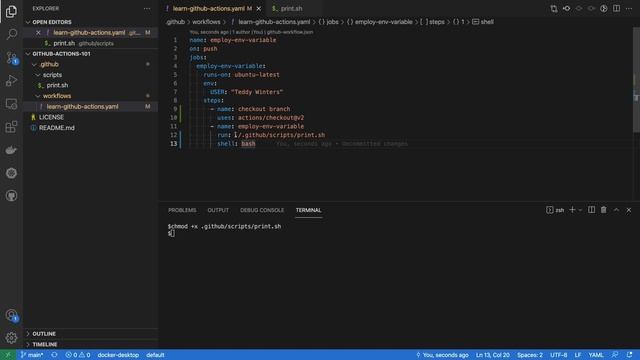640x360 pixels.
Task: Click the synchronize changes icon in status bar
Action: pos(54,355)
